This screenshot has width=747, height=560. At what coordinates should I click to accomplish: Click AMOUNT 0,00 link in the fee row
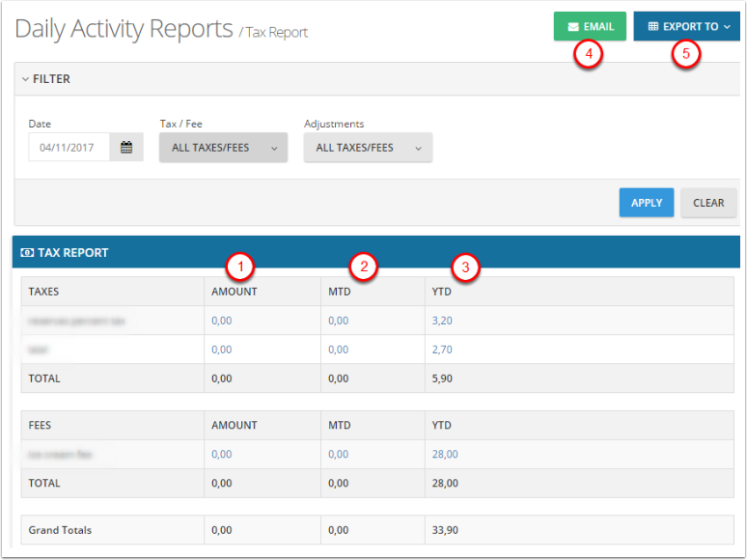point(222,454)
